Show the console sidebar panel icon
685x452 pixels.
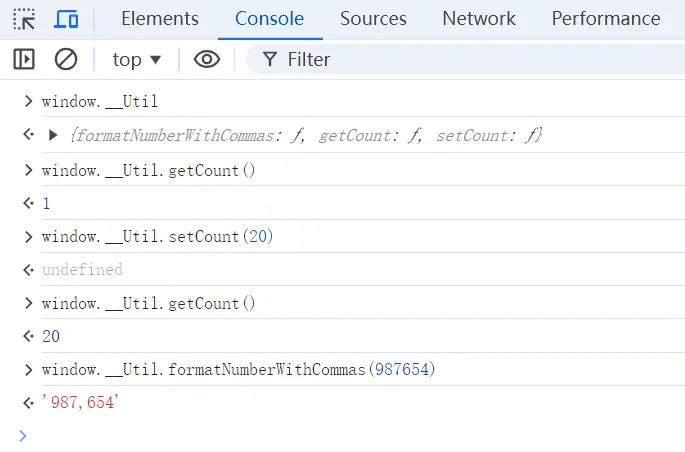(24, 60)
